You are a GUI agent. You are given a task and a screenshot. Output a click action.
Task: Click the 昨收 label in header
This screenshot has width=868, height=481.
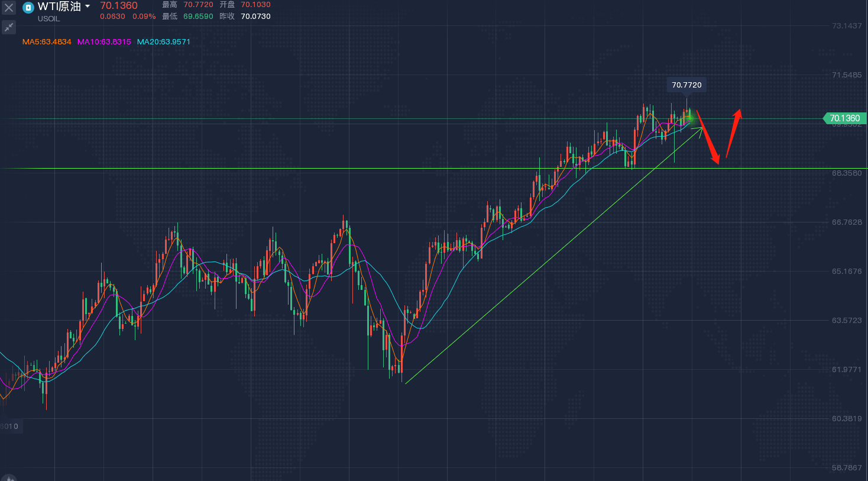227,17
